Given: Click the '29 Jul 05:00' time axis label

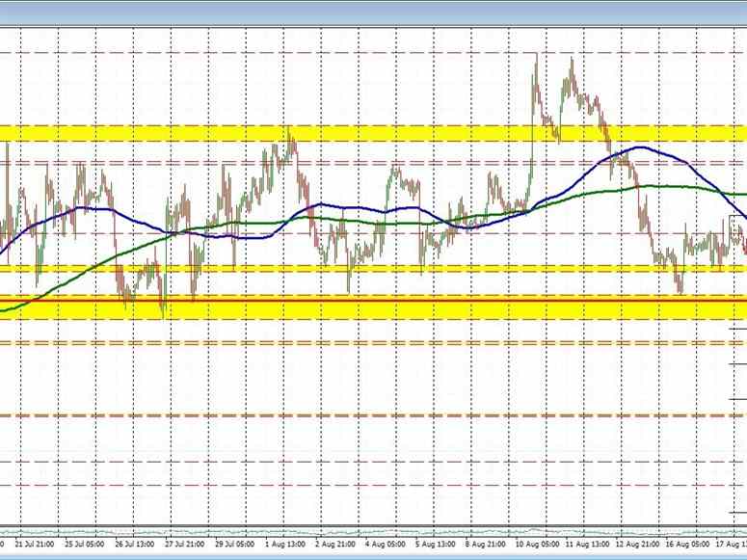Looking at the screenshot, I should [235, 544].
